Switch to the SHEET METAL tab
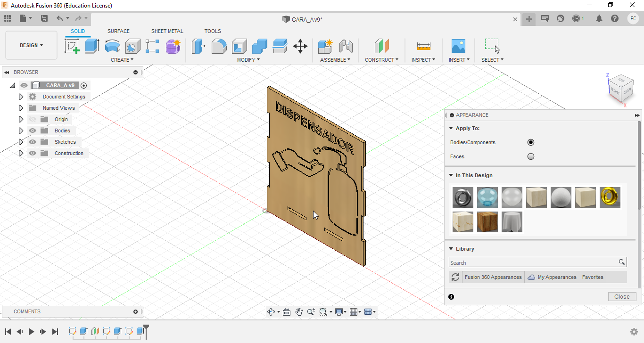 click(167, 31)
